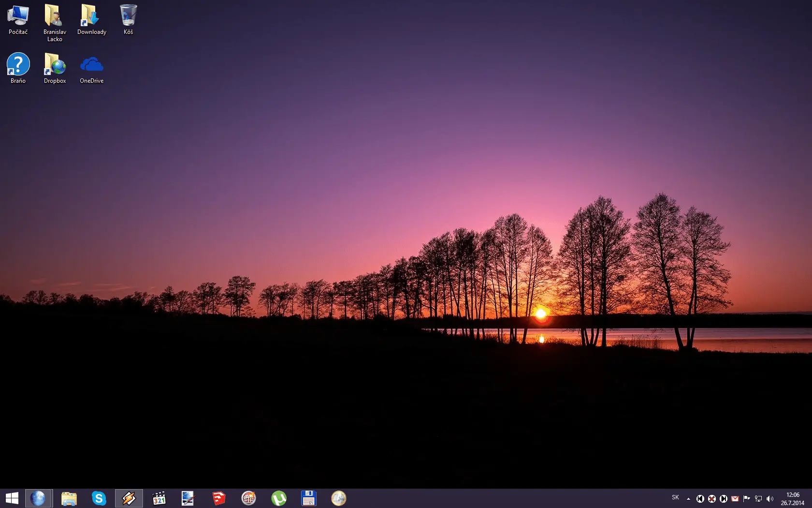The width and height of the screenshot is (812, 508).
Task: Skip to next track in tray
Action: 723,499
